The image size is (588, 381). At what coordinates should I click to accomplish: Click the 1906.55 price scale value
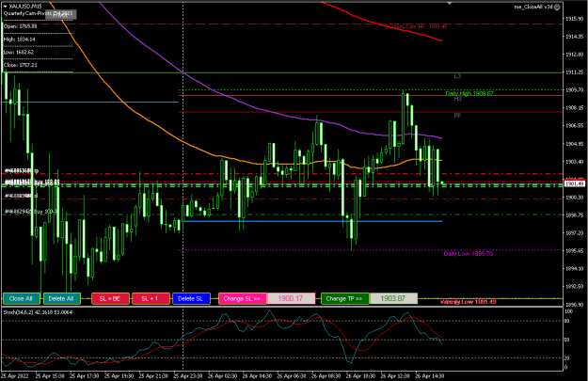(575, 126)
